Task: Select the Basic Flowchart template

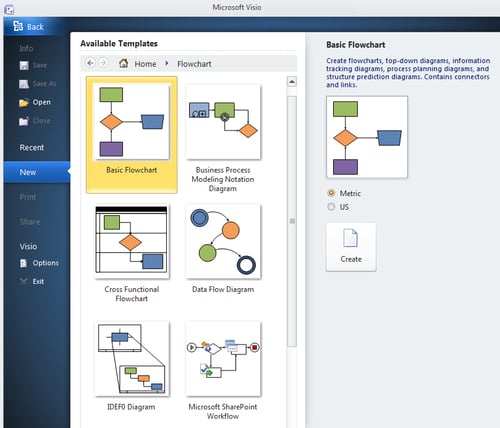Action: [132, 135]
